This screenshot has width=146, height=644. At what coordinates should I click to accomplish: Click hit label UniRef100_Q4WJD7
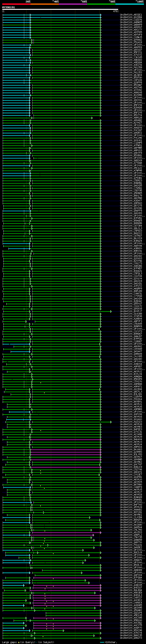(131, 337)
